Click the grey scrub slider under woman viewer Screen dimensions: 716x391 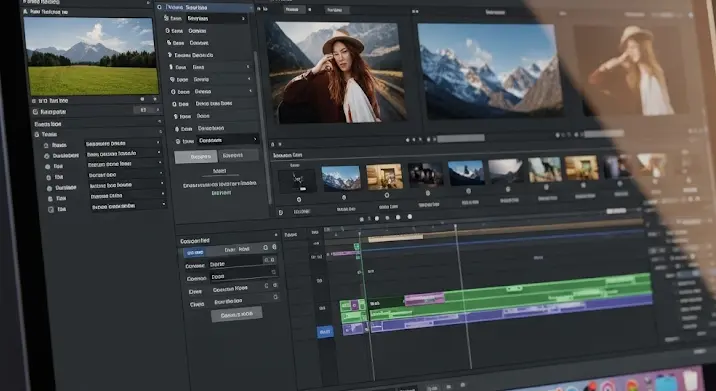461,138
